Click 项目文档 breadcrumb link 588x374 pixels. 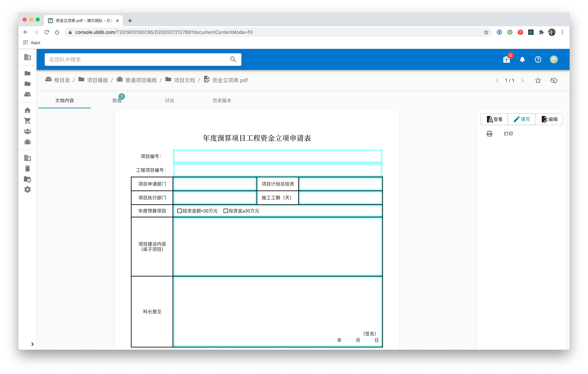[x=184, y=80]
